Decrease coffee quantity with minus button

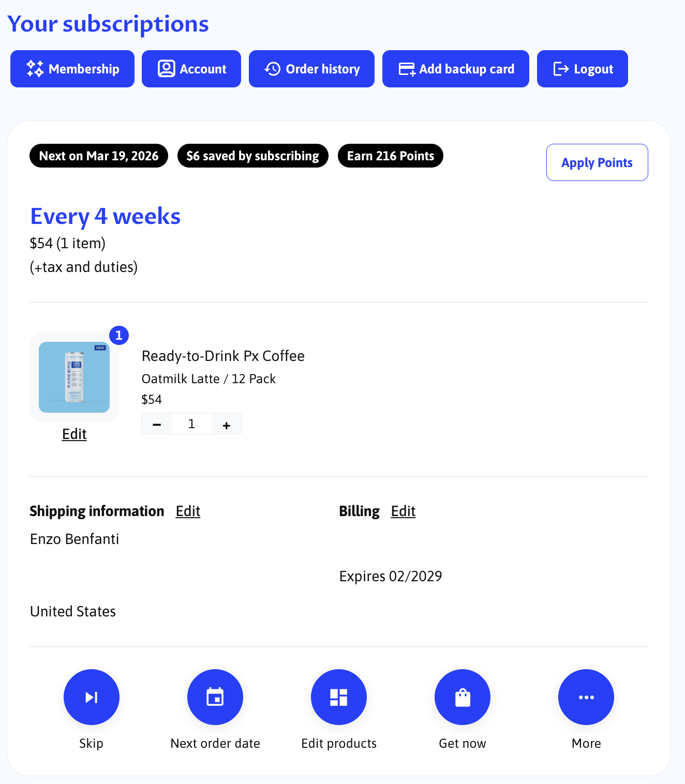coord(157,425)
